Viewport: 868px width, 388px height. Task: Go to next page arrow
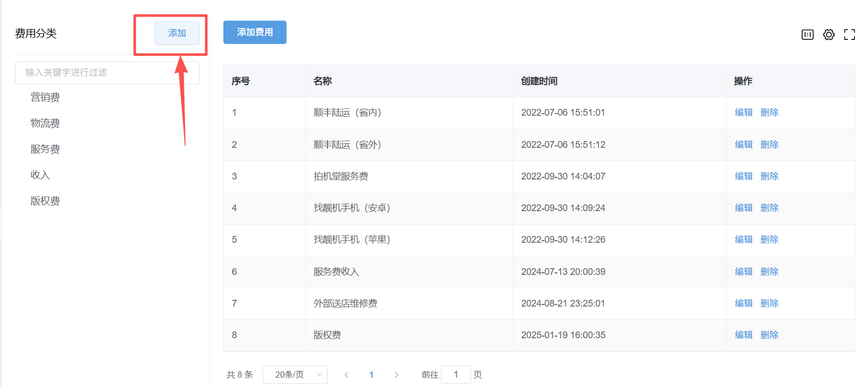pyautogui.click(x=396, y=375)
